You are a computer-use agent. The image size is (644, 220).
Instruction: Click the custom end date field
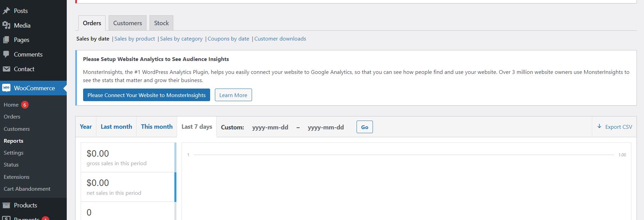[x=326, y=127]
